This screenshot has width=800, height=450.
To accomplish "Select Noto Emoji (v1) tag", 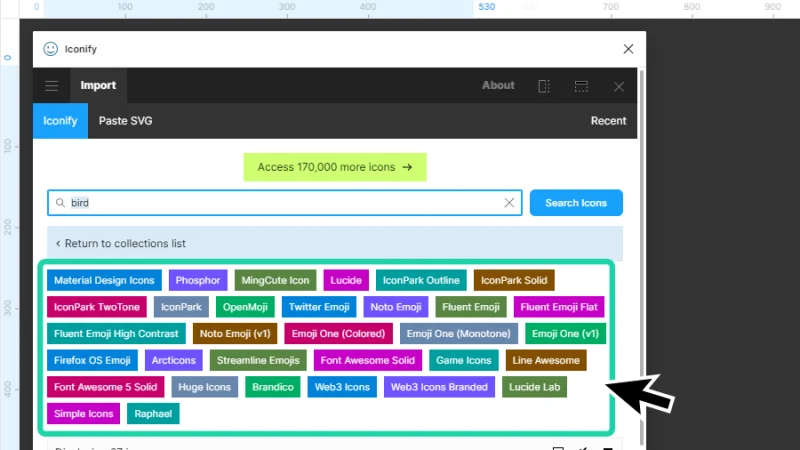I will tap(235, 333).
